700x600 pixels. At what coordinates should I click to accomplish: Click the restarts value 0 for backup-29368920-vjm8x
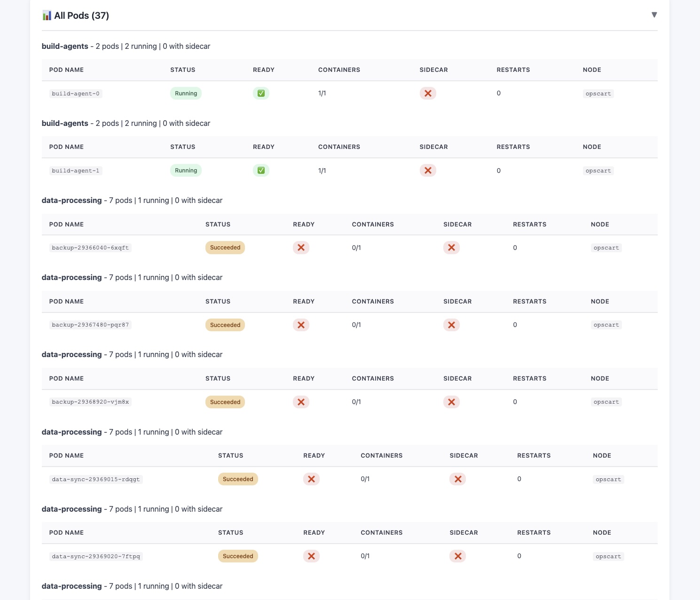515,402
